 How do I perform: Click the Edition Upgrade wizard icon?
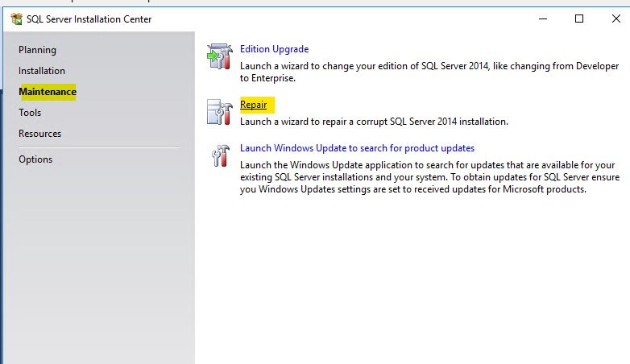(x=220, y=56)
